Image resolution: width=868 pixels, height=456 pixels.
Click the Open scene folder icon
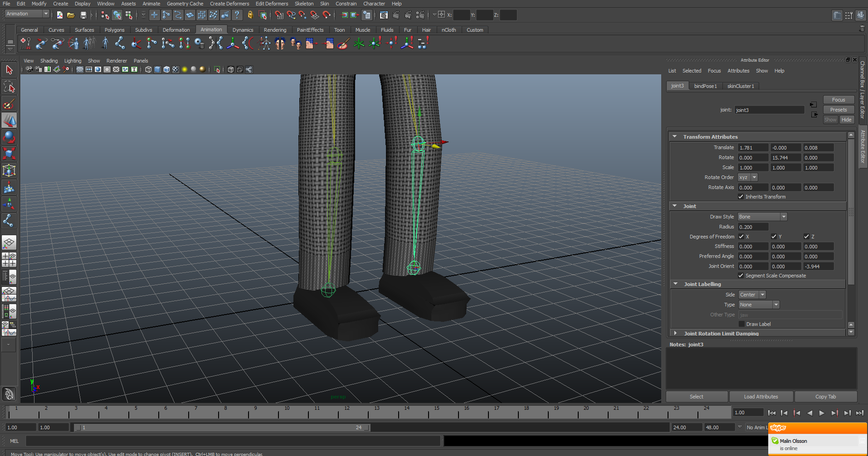point(71,15)
